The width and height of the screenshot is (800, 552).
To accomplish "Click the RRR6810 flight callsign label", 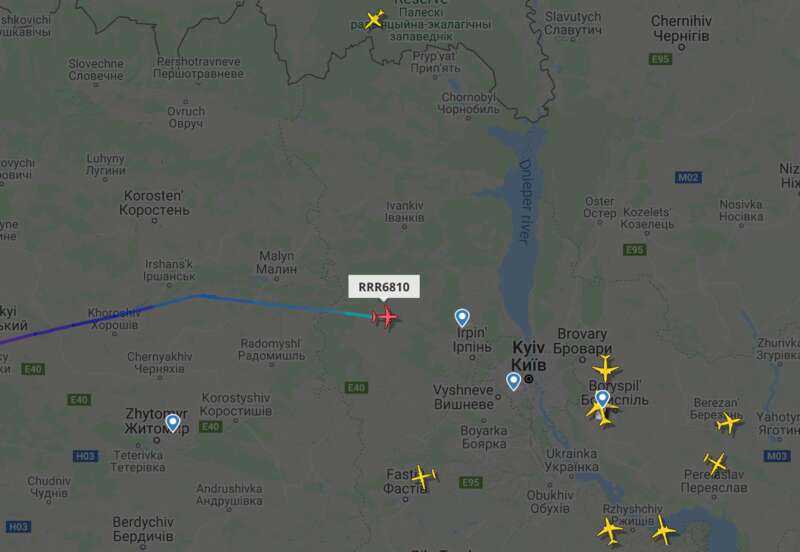I will point(384,287).
